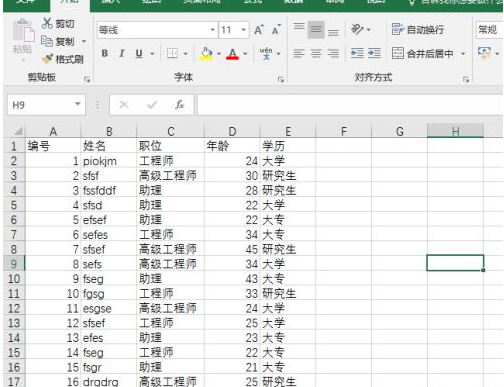Open the font name dropdown (等线)
The height and width of the screenshot is (387, 504).
pyautogui.click(x=212, y=30)
